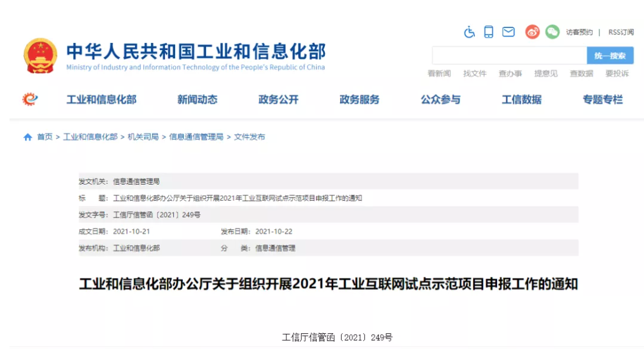Open the WeChat green icon
644x350 pixels.
coord(552,32)
